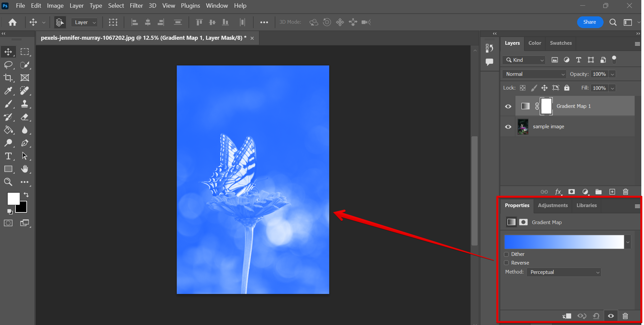
Task: Hide the Gradient Map 1 layer
Action: pyautogui.click(x=508, y=106)
